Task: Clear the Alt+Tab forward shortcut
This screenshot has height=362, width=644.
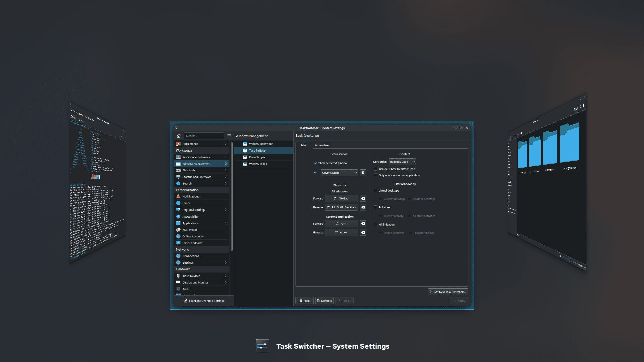Action: pos(363,199)
